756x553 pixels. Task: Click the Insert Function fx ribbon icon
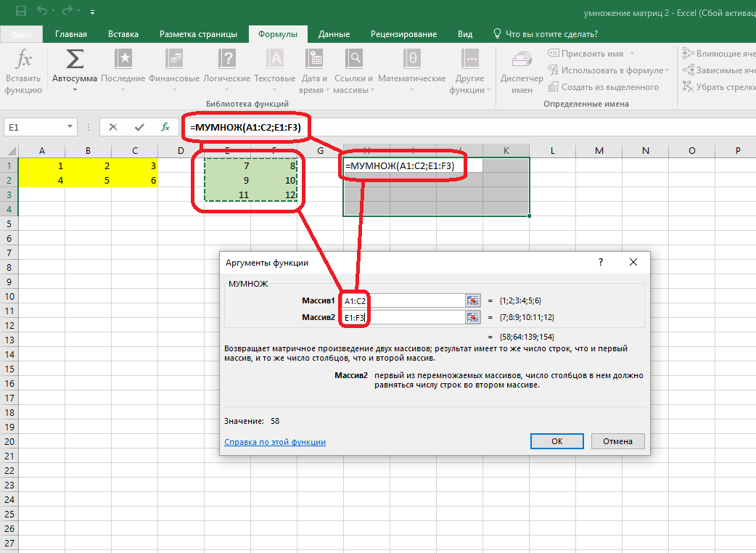click(24, 60)
